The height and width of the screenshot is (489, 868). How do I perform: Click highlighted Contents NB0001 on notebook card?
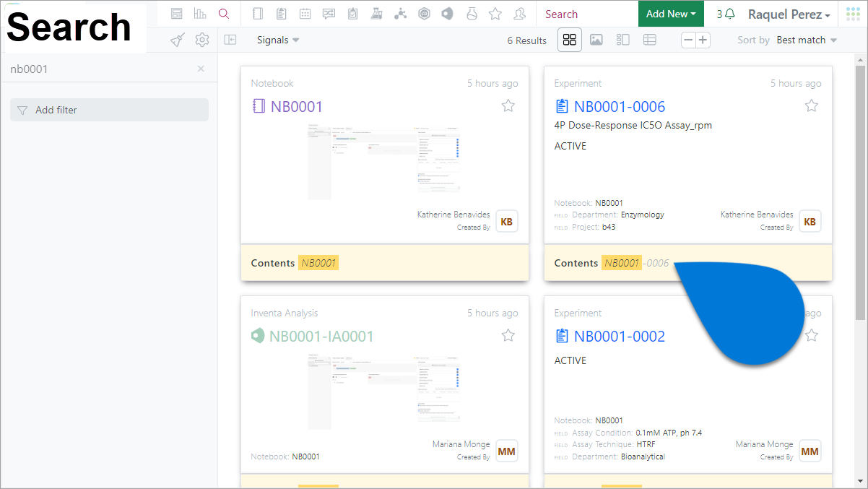[x=318, y=263]
